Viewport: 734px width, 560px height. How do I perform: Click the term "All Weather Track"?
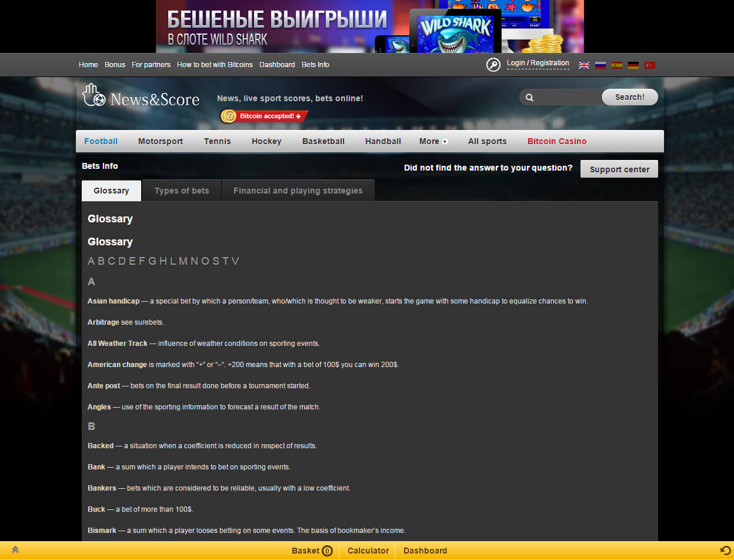(x=118, y=344)
